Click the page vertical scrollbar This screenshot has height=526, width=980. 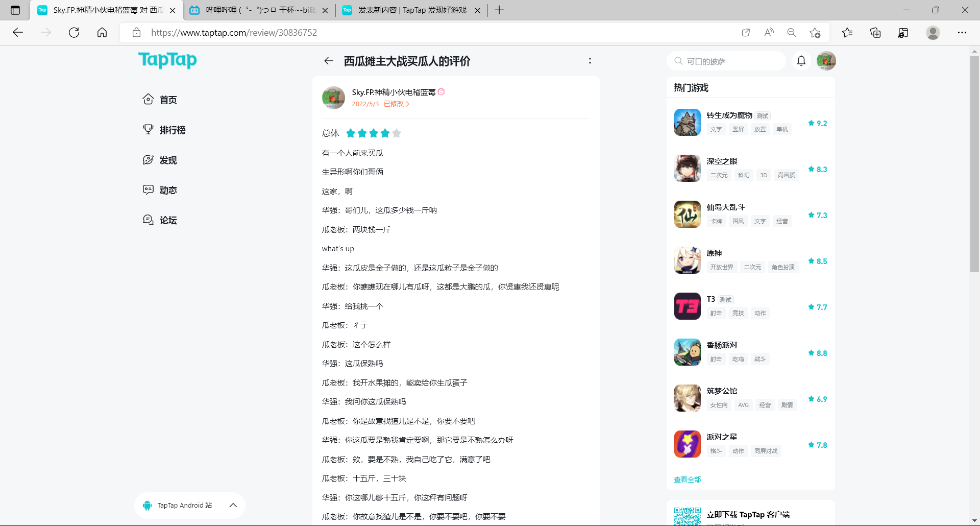pyautogui.click(x=974, y=163)
